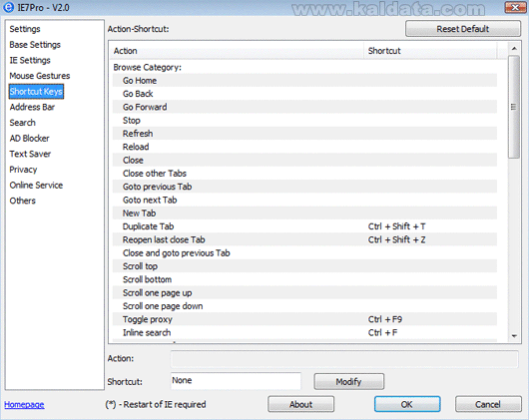
Task: Open the Search settings section
Action: tap(22, 123)
